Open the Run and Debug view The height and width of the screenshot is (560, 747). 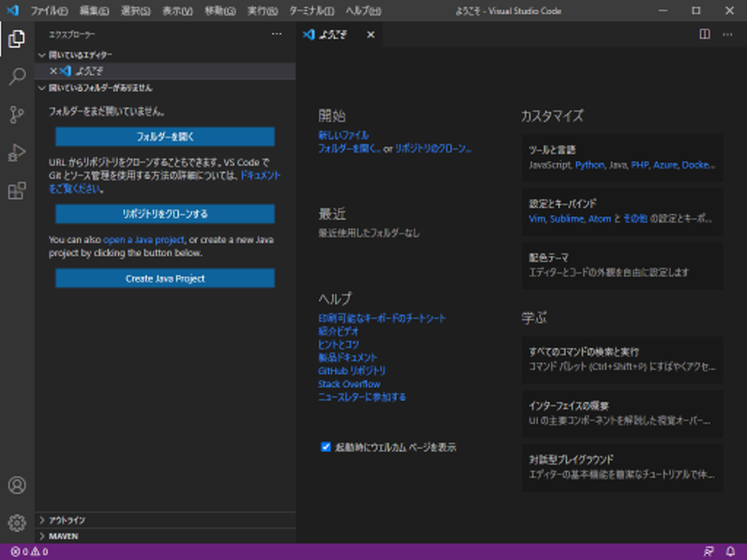tap(17, 153)
